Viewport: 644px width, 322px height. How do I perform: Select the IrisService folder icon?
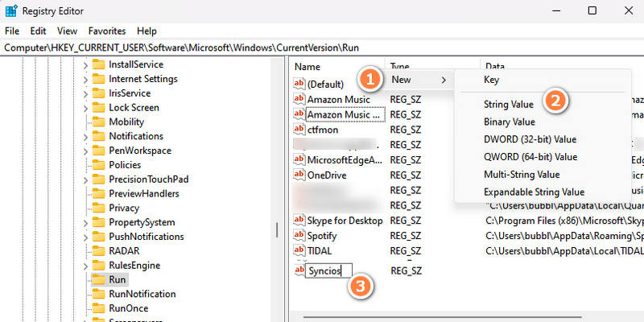tap(98, 93)
